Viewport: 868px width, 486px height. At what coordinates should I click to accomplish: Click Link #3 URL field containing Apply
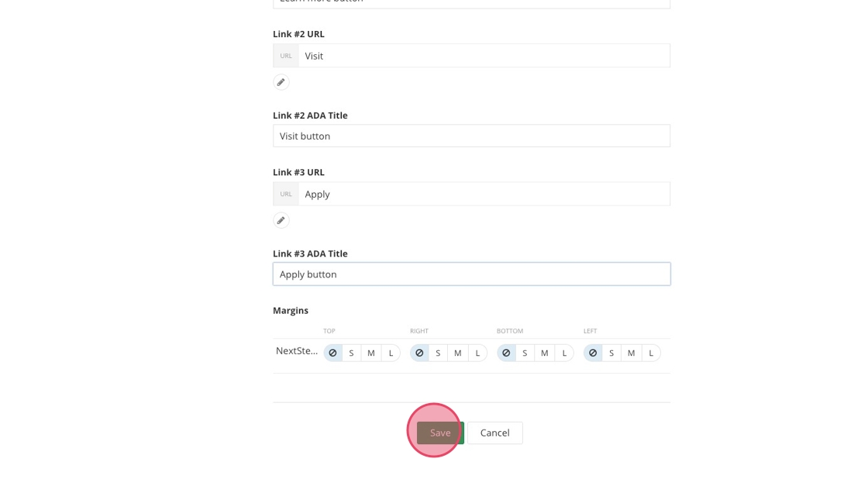coord(484,194)
